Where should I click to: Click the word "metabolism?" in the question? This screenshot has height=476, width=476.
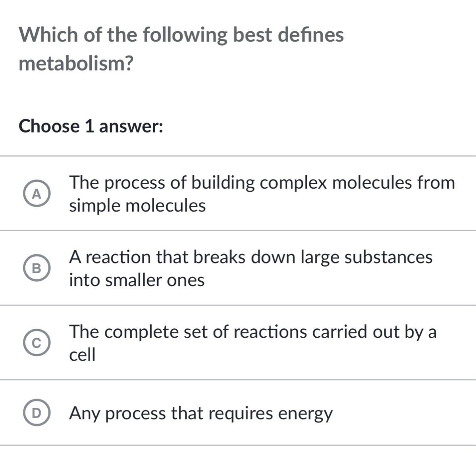pyautogui.click(x=76, y=63)
